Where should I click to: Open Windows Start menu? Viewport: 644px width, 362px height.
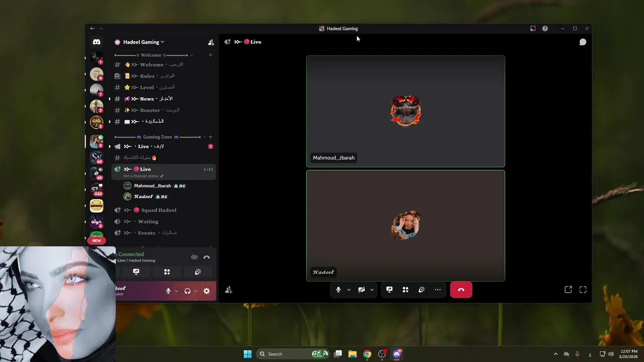[x=248, y=354]
